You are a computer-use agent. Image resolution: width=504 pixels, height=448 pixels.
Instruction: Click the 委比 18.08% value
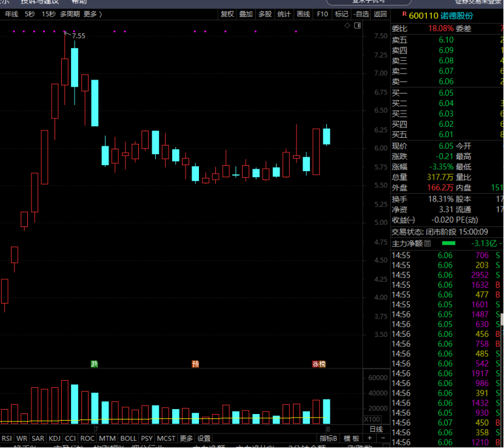tap(441, 29)
